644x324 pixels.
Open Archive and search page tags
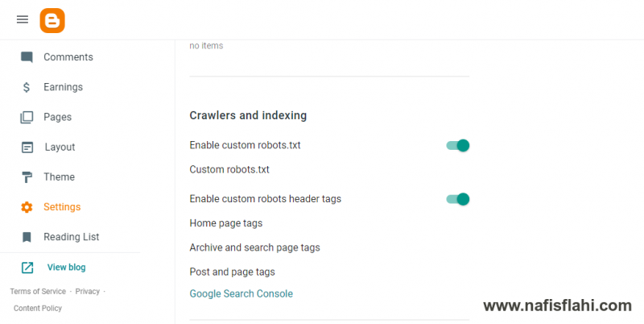pos(254,247)
